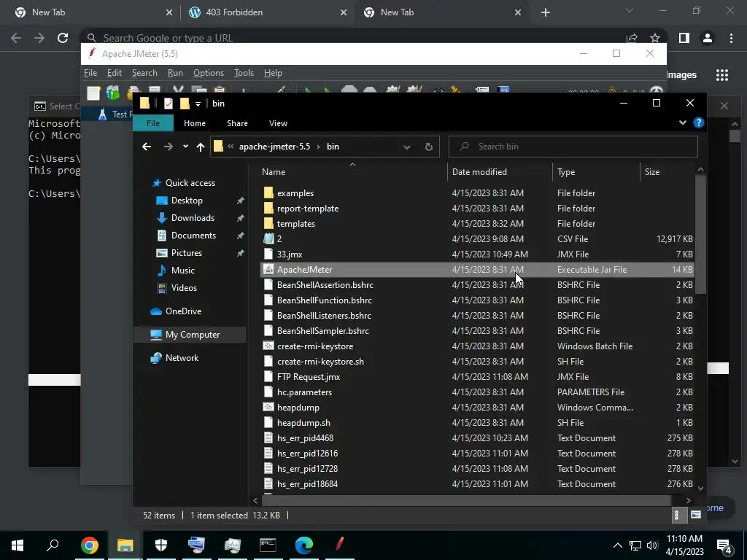Screen dimensions: 747x560
Task: Refresh the bin folder view
Action: pyautogui.click(x=429, y=147)
